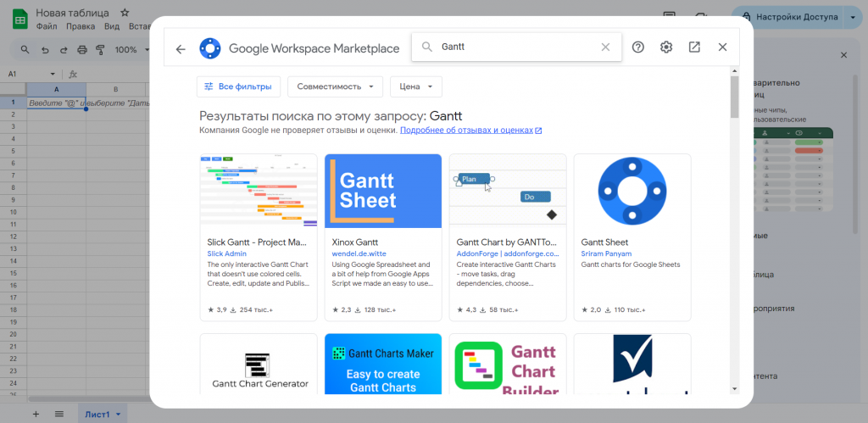The image size is (868, 423).
Task: Open the Marketplace help question-mark icon
Action: (638, 47)
